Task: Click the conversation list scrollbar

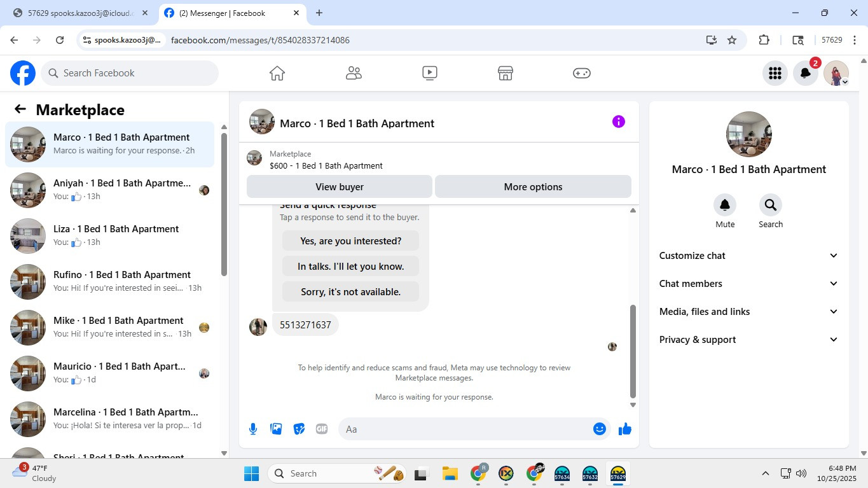Action: coord(224,204)
